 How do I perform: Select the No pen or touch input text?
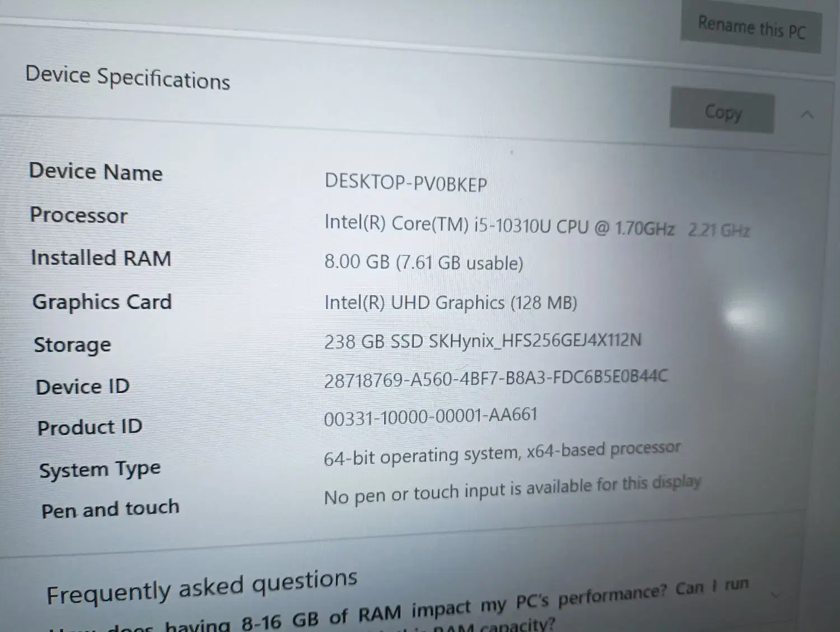(512, 490)
